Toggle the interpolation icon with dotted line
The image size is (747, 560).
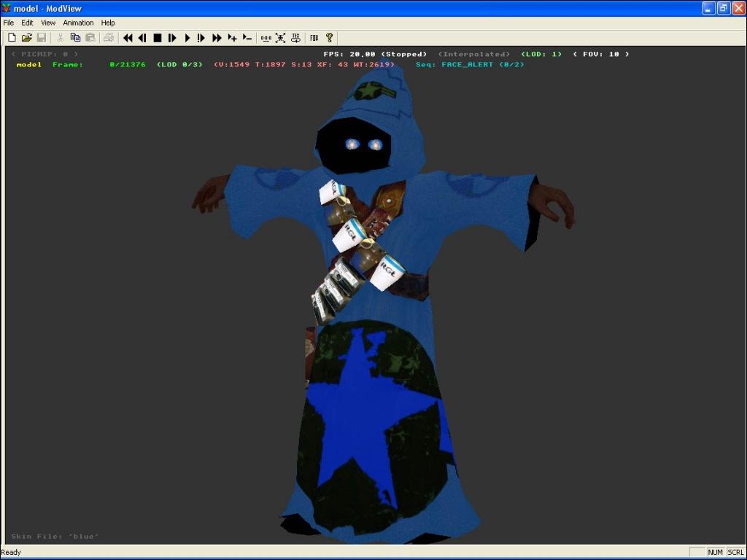click(266, 38)
